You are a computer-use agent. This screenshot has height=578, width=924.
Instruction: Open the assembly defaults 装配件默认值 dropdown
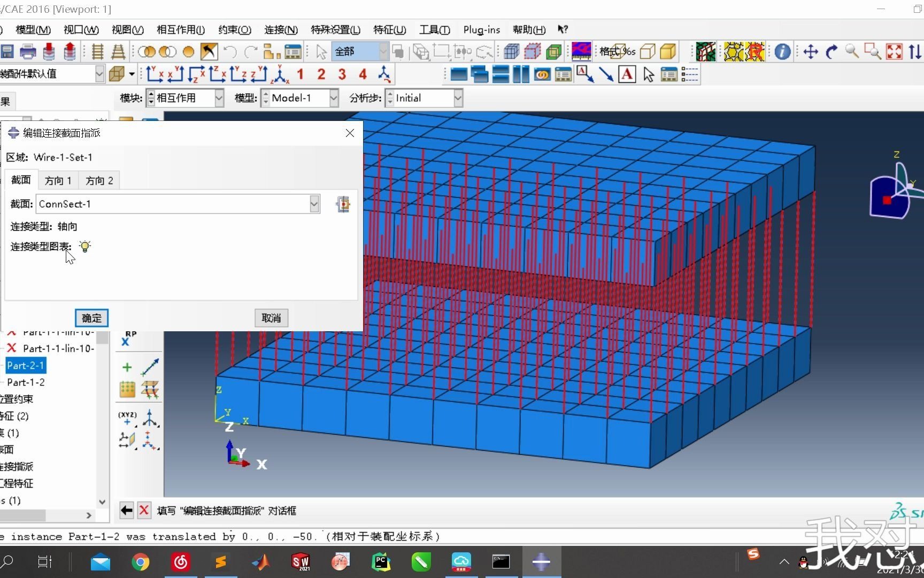[x=99, y=74]
